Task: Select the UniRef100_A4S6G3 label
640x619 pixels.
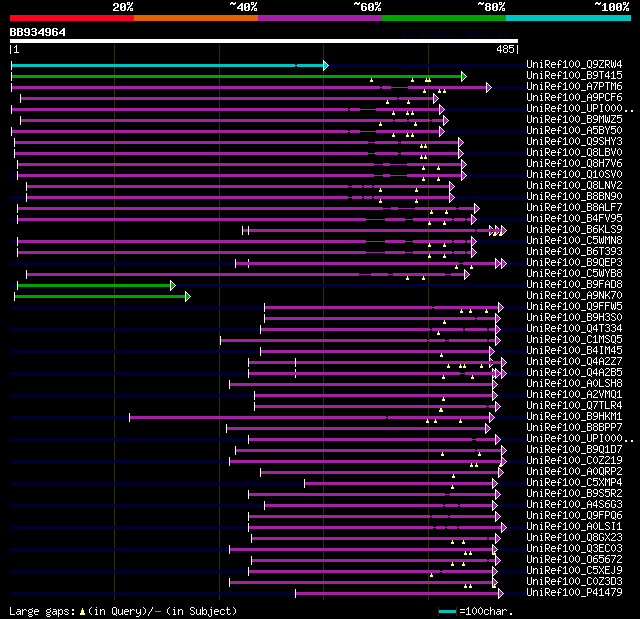Action: 574,505
